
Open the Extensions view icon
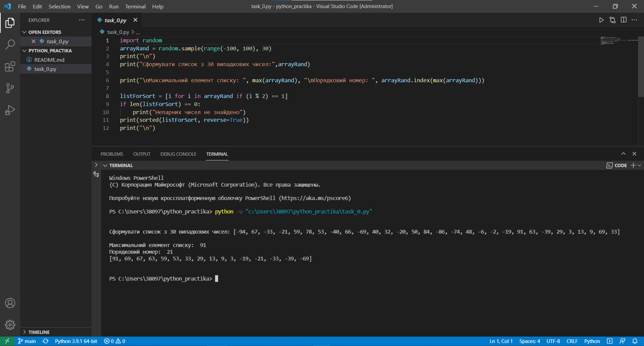[x=10, y=66]
